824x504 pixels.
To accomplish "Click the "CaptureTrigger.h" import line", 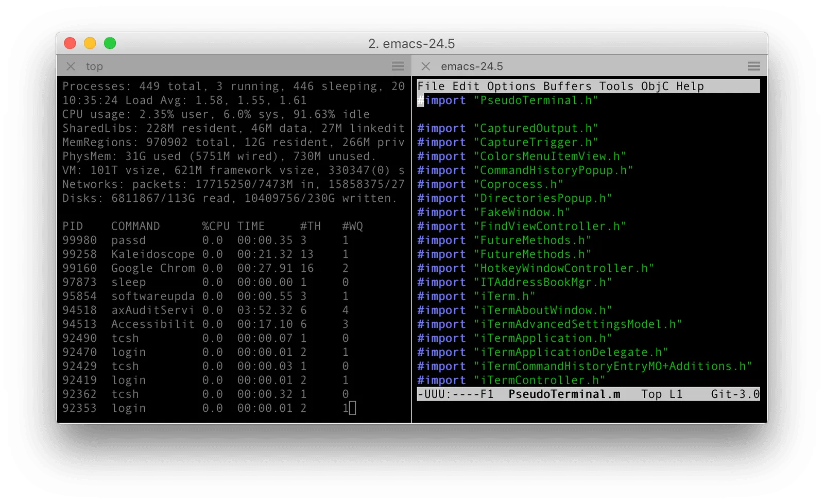I will pos(508,143).
